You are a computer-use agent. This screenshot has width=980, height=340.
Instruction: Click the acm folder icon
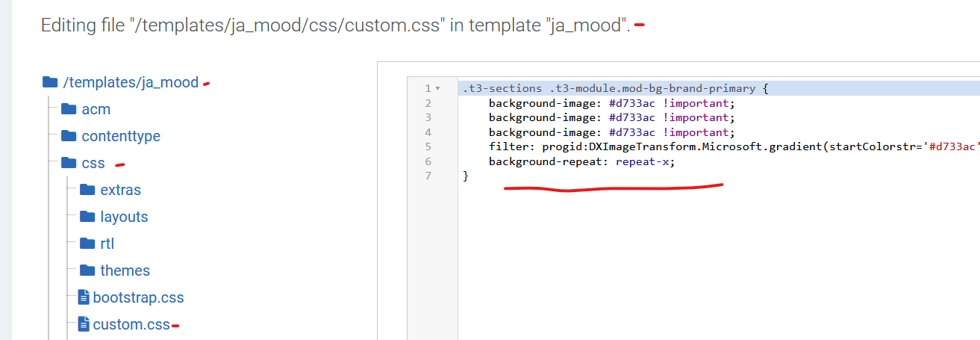coord(69,109)
